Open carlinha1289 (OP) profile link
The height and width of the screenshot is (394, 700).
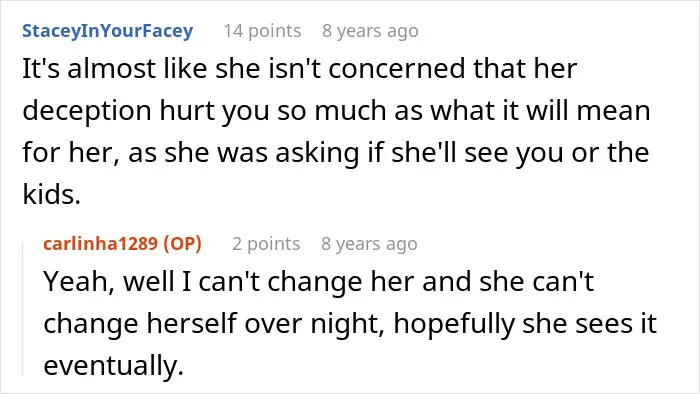122,244
